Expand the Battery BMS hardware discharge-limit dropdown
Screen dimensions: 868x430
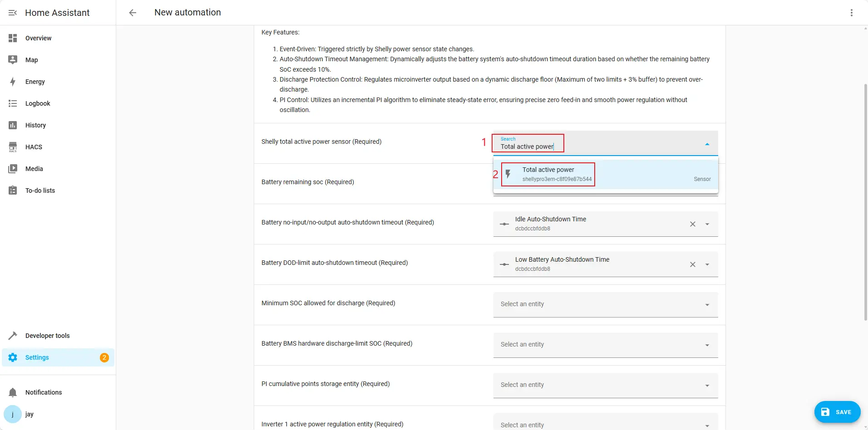click(x=707, y=345)
